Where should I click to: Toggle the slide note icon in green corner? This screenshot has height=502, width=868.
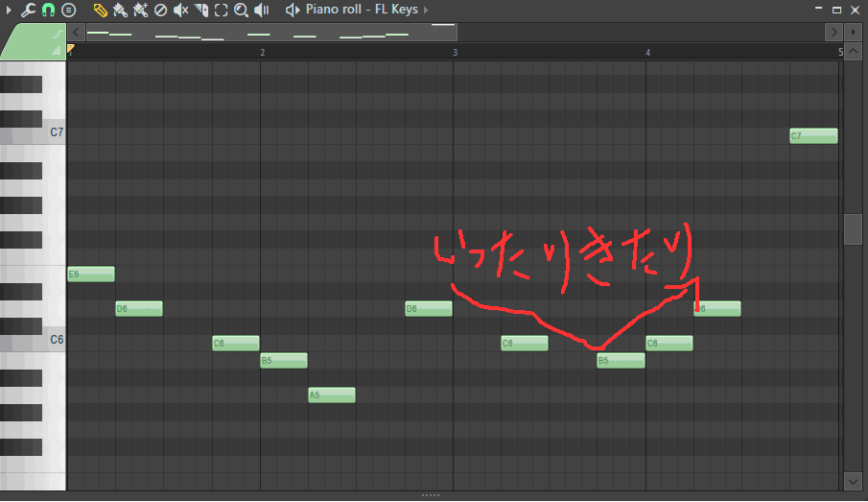[57, 35]
